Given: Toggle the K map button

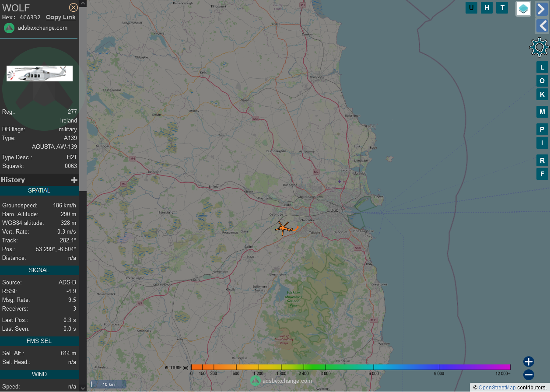Looking at the screenshot, I should pos(542,94).
